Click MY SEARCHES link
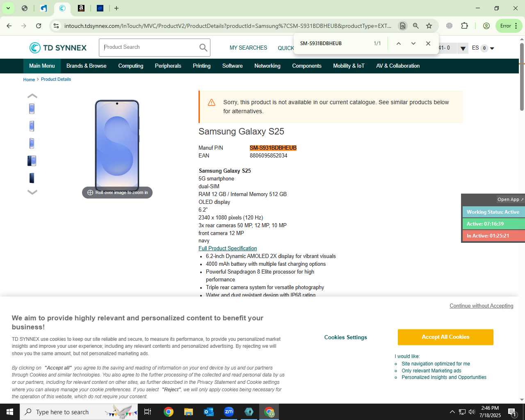This screenshot has height=420, width=525. [248, 48]
